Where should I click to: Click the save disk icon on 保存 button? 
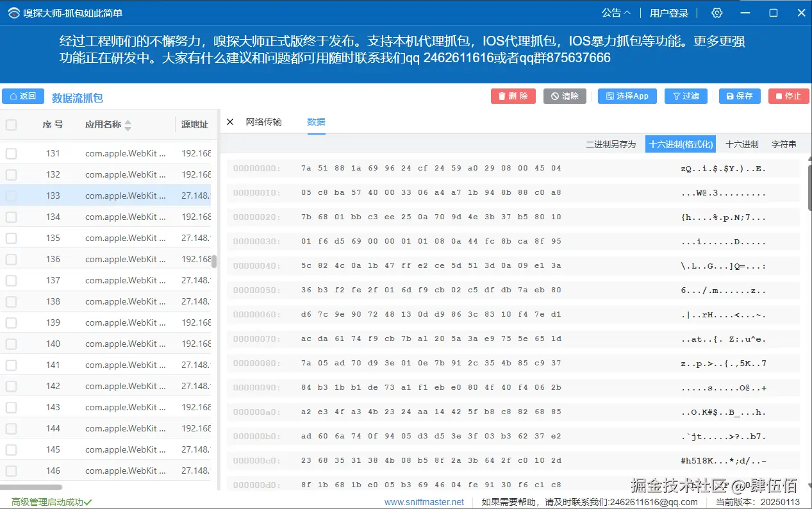(730, 96)
